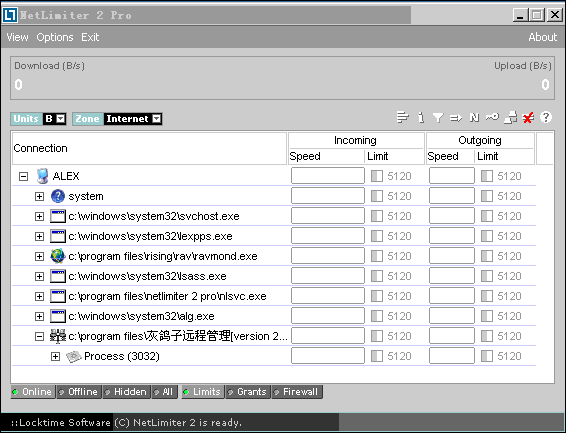Open the statistics list toolbar icon

402,118
